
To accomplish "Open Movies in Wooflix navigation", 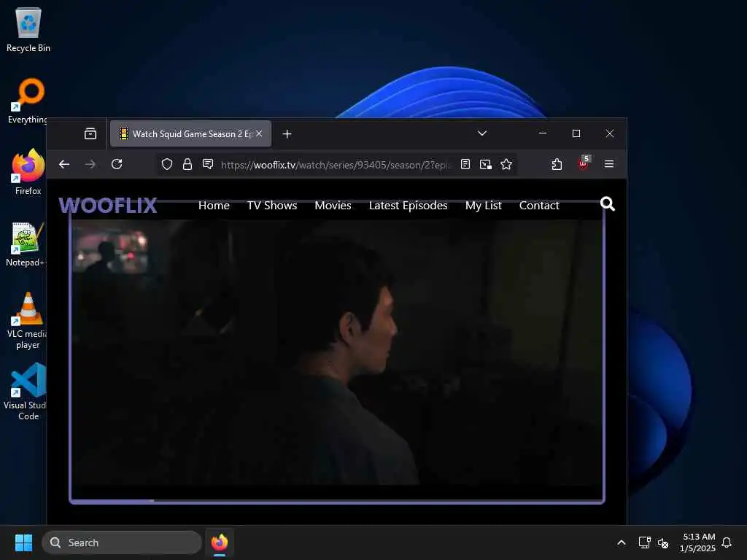I will [333, 205].
